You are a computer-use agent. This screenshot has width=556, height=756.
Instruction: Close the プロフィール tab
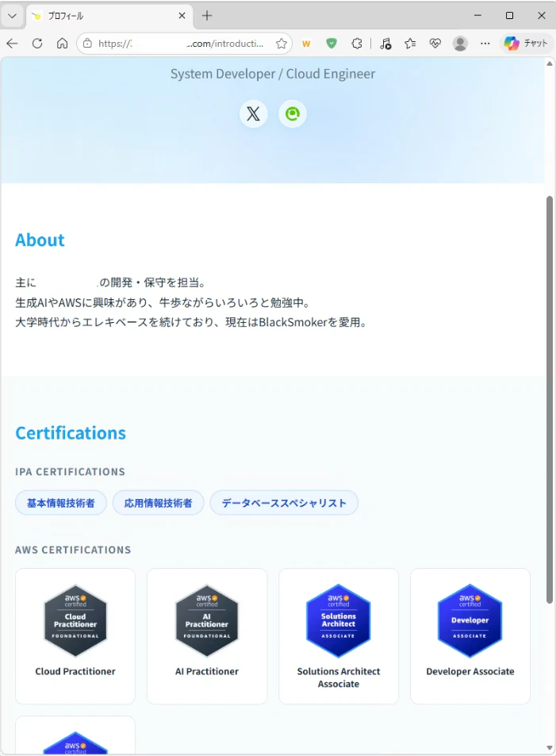click(182, 16)
